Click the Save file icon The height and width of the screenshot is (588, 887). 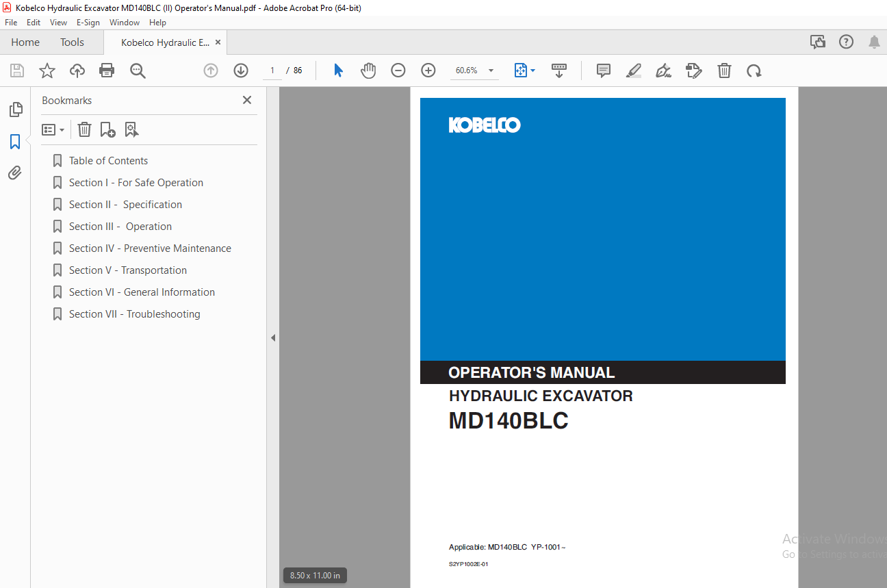[x=17, y=71]
